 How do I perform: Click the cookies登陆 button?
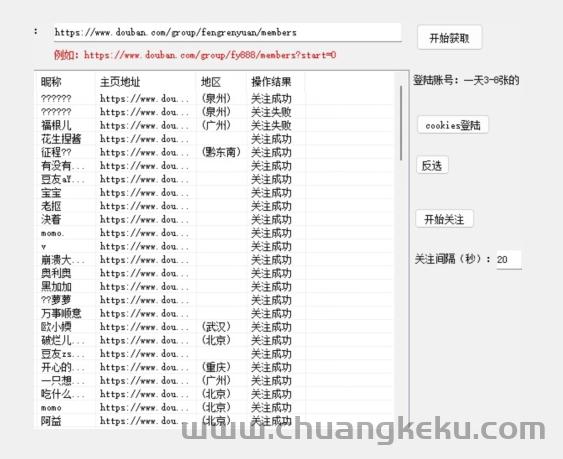(453, 125)
